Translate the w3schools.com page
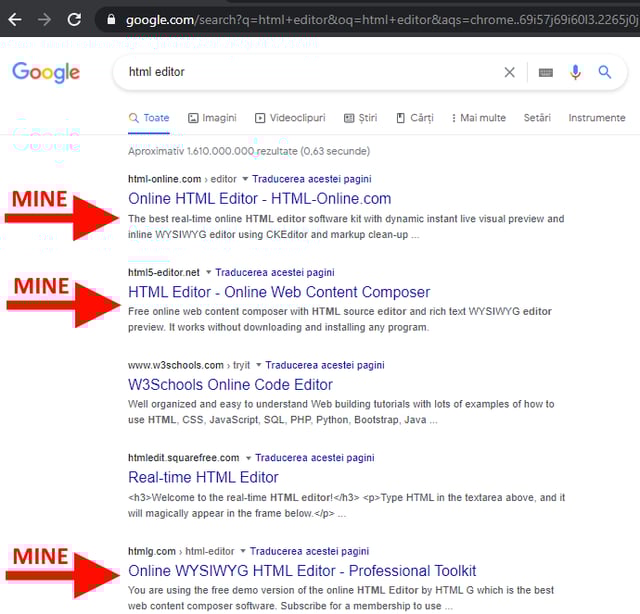Image resolution: width=640 pixels, height=614 pixels. [x=325, y=365]
